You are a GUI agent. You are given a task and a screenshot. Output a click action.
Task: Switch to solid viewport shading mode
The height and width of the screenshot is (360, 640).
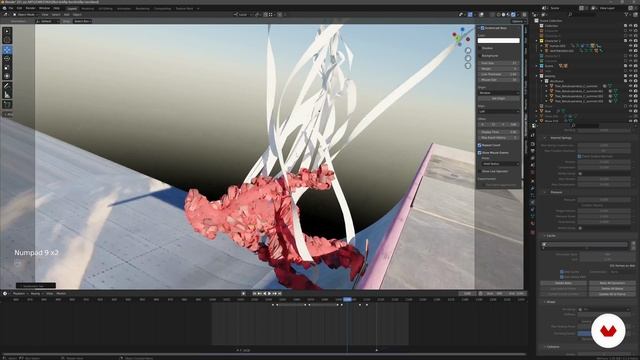point(503,14)
